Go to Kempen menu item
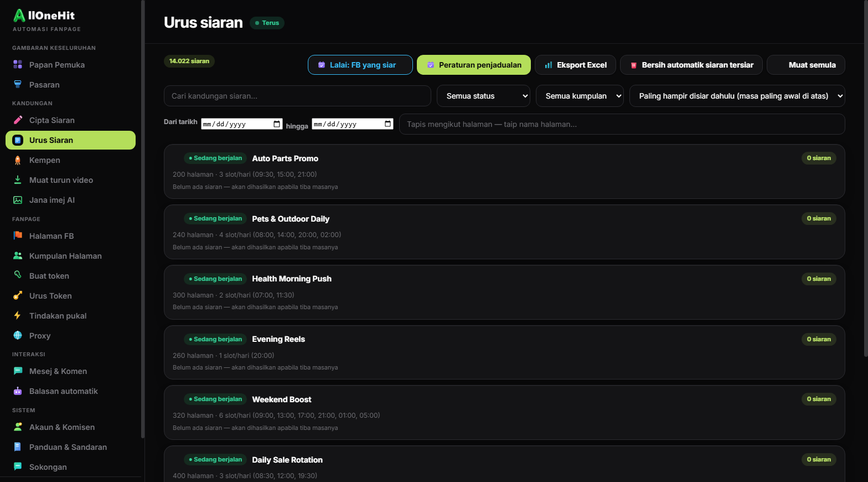 (x=70, y=160)
